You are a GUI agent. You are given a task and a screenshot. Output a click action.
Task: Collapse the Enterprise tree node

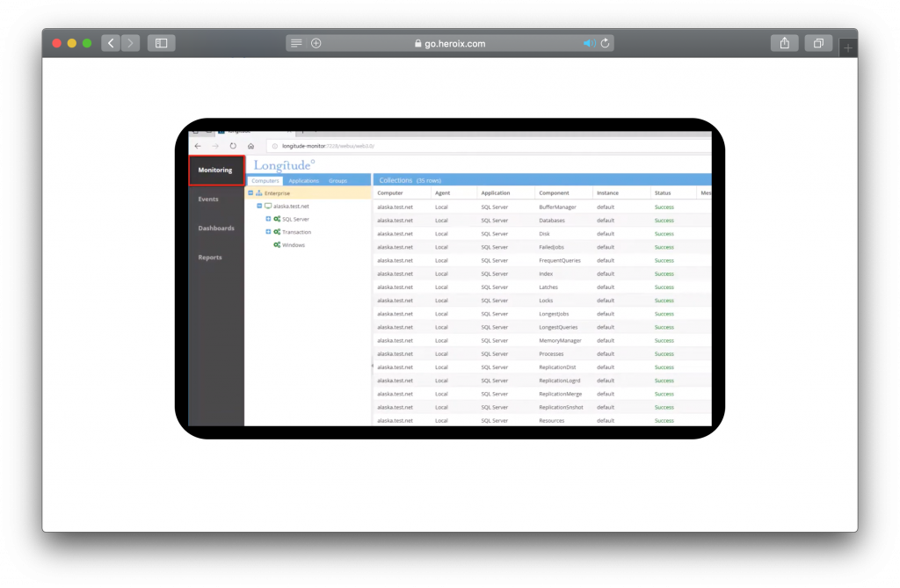tap(250, 193)
